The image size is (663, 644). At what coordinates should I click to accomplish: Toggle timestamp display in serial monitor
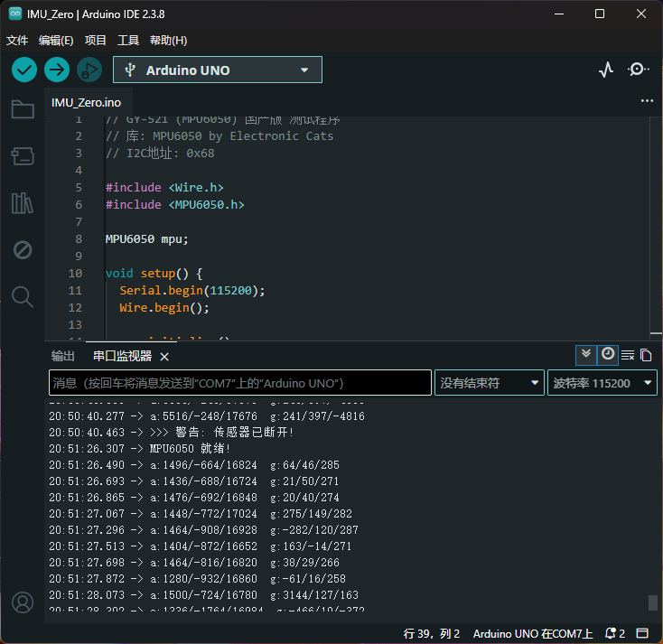click(608, 355)
